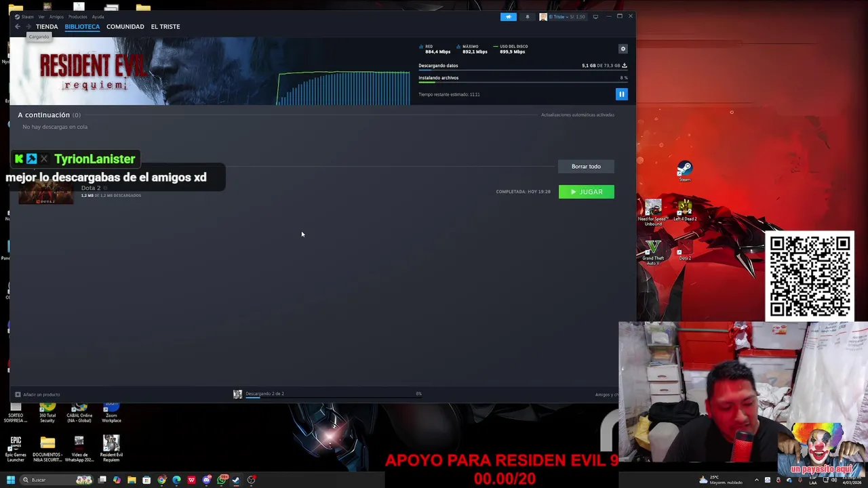Click the stream overlay QR code
Image resolution: width=868 pixels, height=488 pixels.
[x=810, y=276]
